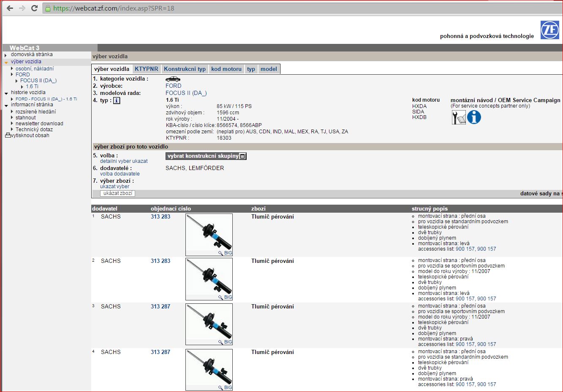Click the print icon for vytisknout obsah
This screenshot has width=563, height=392.
[x=8, y=135]
